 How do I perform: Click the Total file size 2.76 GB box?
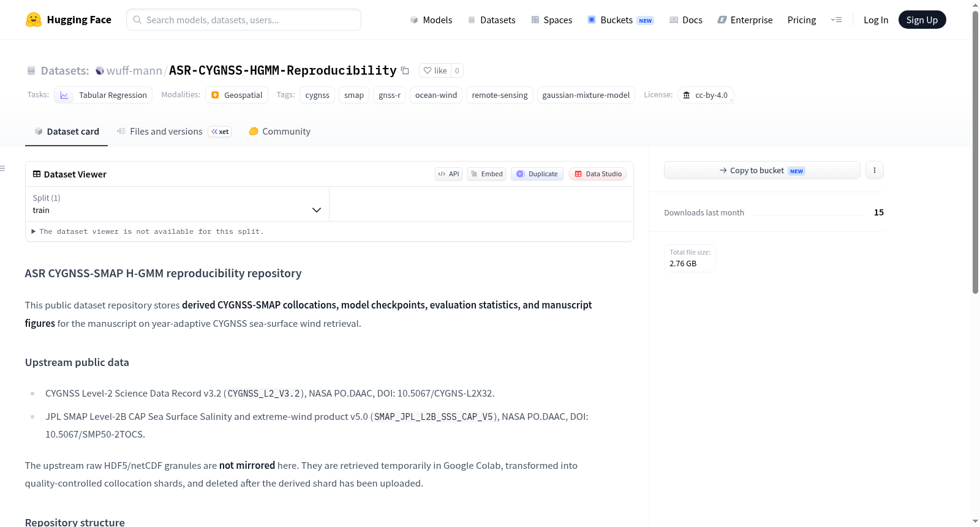click(690, 258)
